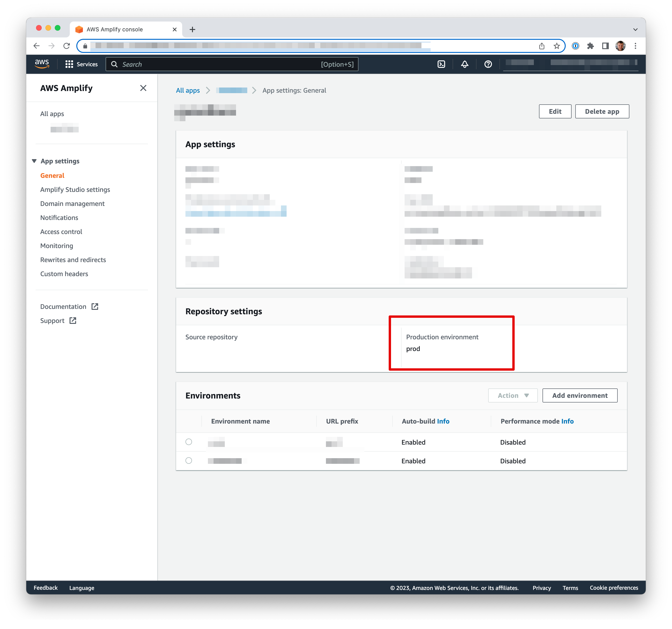Open the Services grid menu
672x629 pixels.
(x=81, y=64)
